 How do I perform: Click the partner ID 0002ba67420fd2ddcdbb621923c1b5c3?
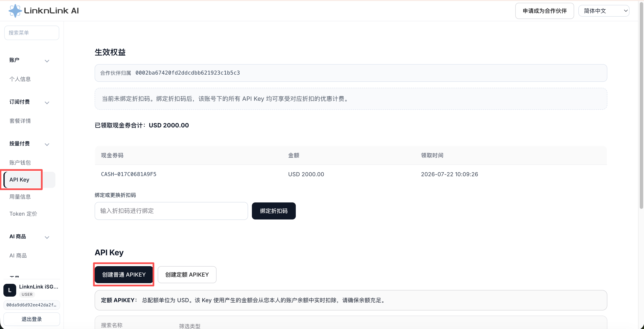pyautogui.click(x=188, y=73)
